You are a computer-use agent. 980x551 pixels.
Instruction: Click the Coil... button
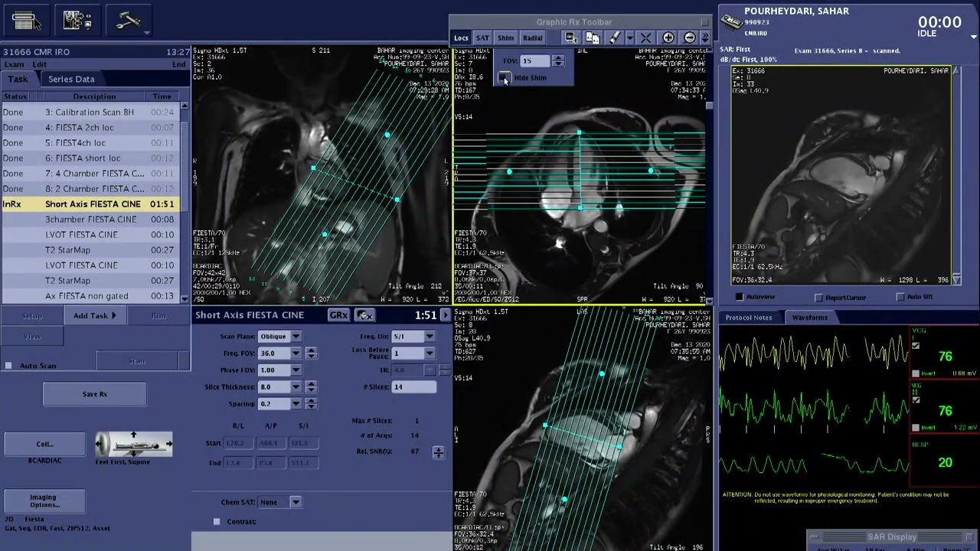tap(43, 444)
